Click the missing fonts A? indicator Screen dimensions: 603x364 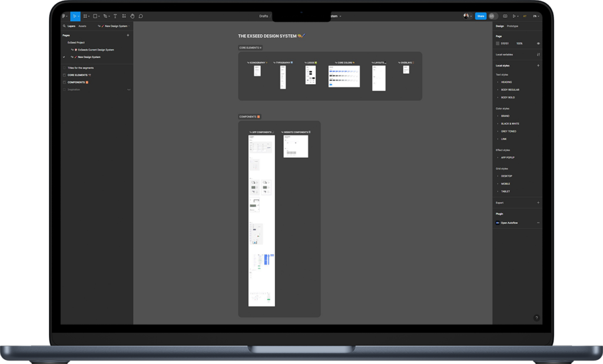click(525, 16)
